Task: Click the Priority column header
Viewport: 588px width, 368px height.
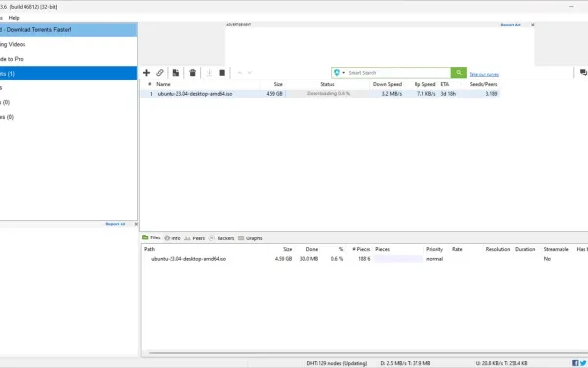Action: pyautogui.click(x=434, y=249)
